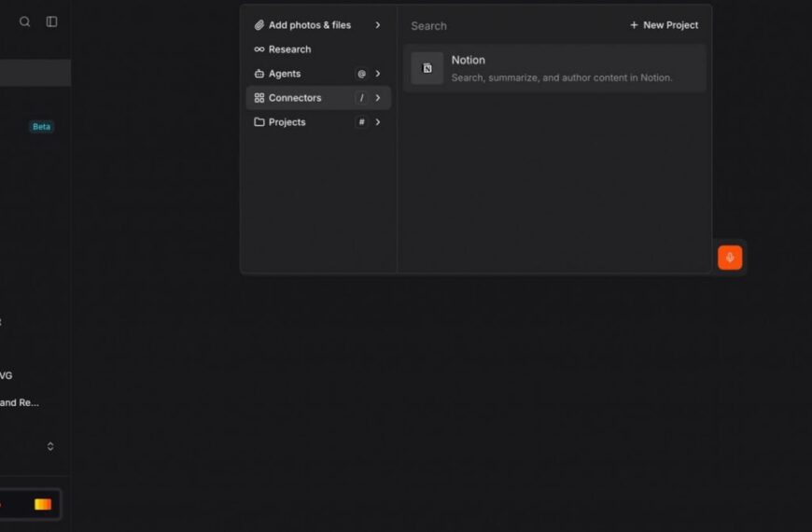The height and width of the screenshot is (532, 812).
Task: Click the orange microphone button
Action: (x=730, y=258)
